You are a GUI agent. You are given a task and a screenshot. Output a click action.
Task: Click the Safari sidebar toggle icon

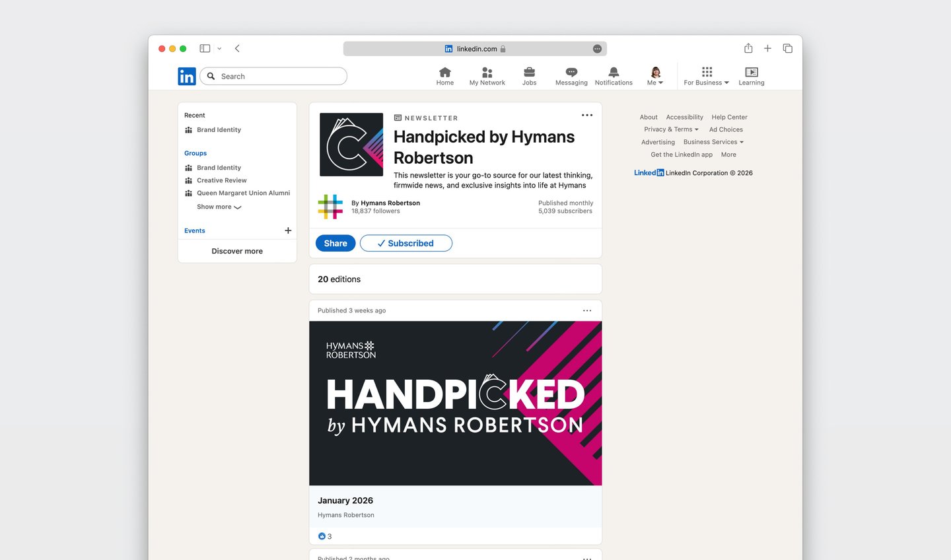pos(205,48)
